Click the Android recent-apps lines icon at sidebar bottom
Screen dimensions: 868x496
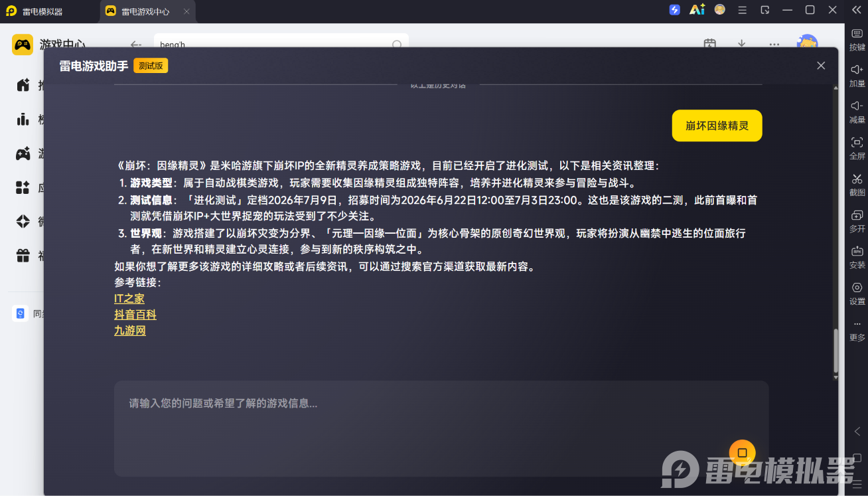point(857,484)
